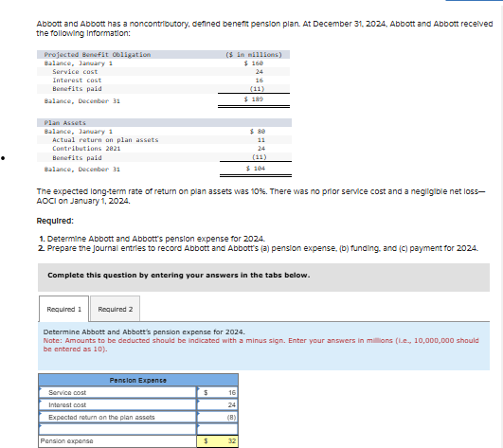Click the Plan Assets December 31 balance '$ 104'

256,168
